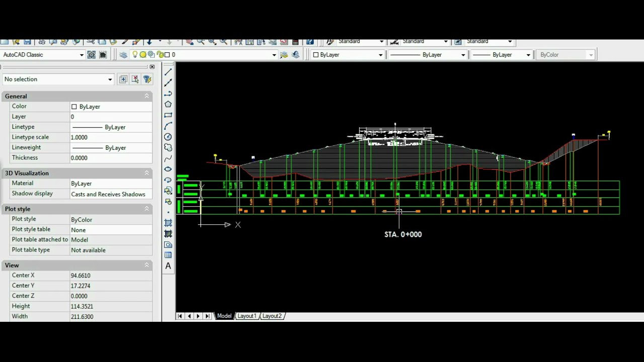Open the text style Standard dropdown

pyautogui.click(x=381, y=42)
